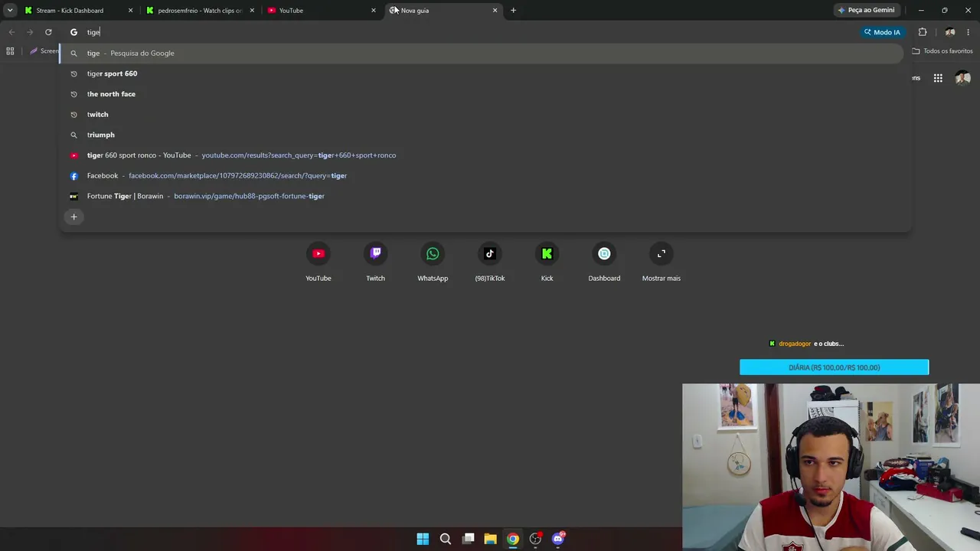980x551 pixels.
Task: Switch to the YouTube tab
Action: [x=321, y=11]
